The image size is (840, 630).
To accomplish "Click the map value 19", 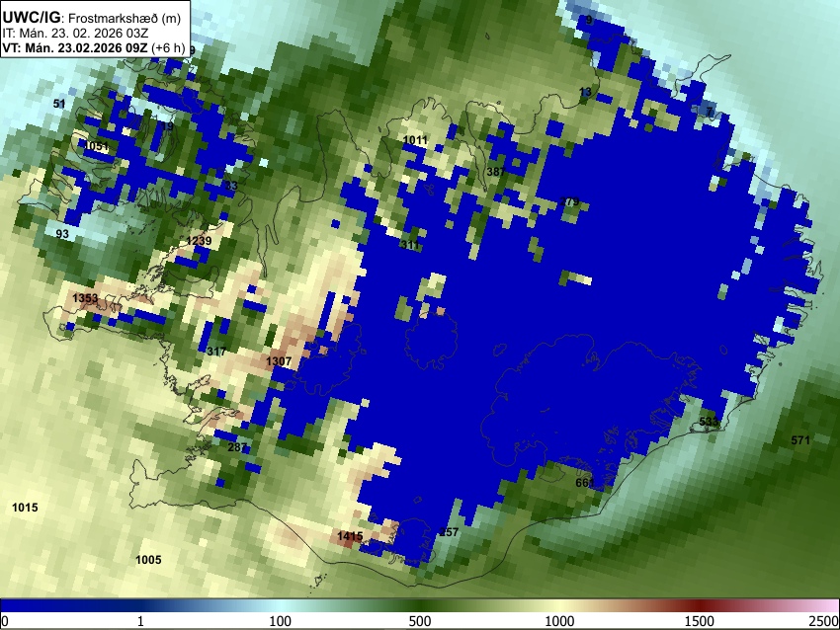I will pyautogui.click(x=167, y=126).
